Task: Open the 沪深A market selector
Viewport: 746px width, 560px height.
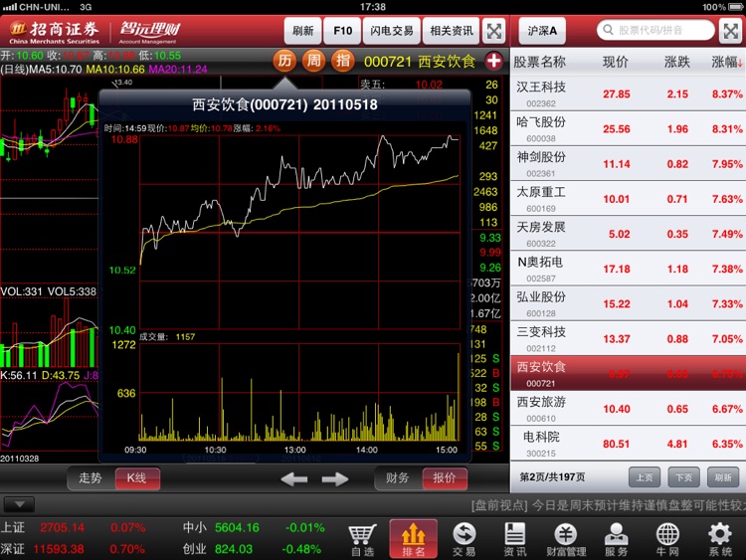Action: click(542, 31)
